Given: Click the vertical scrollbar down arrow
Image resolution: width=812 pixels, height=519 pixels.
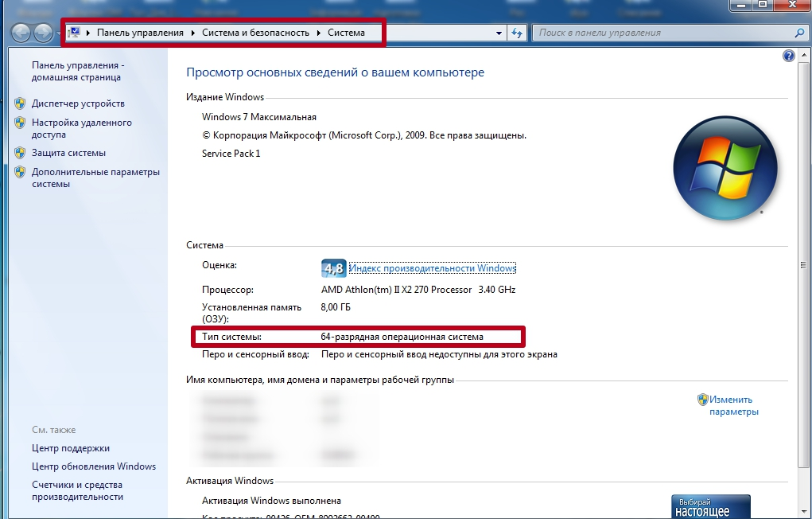Looking at the screenshot, I should click(805, 512).
